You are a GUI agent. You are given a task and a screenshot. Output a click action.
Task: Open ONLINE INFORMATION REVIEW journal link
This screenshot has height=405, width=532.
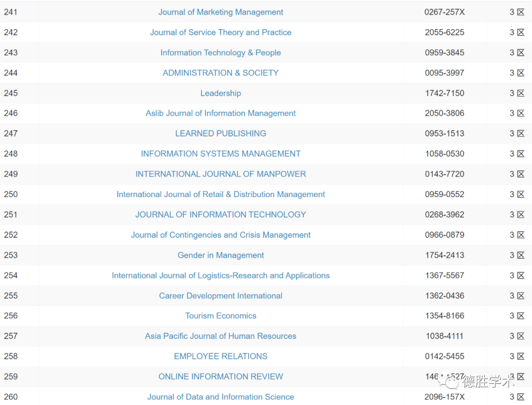pyautogui.click(x=221, y=376)
